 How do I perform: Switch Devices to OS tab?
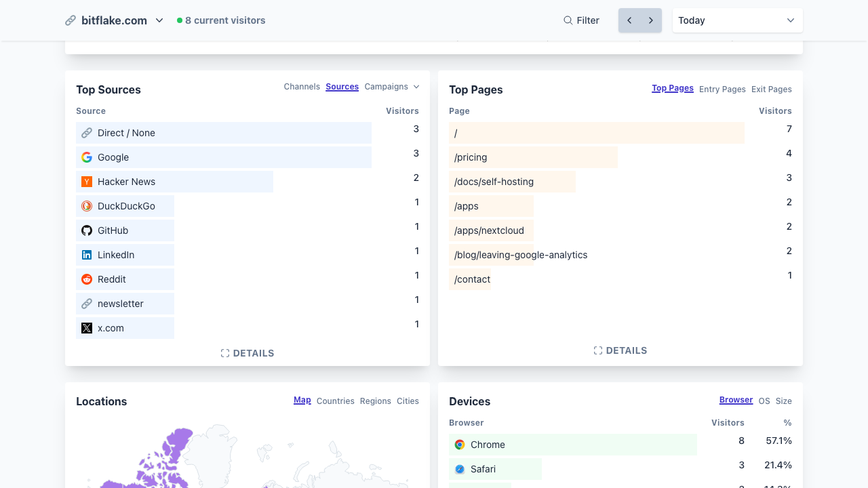[764, 401]
